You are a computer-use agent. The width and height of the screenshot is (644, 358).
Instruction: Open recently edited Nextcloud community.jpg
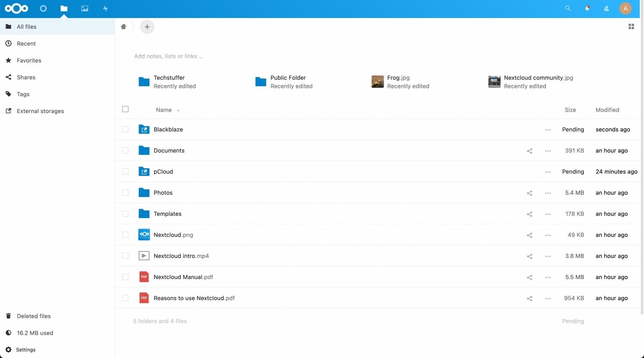[x=531, y=82]
